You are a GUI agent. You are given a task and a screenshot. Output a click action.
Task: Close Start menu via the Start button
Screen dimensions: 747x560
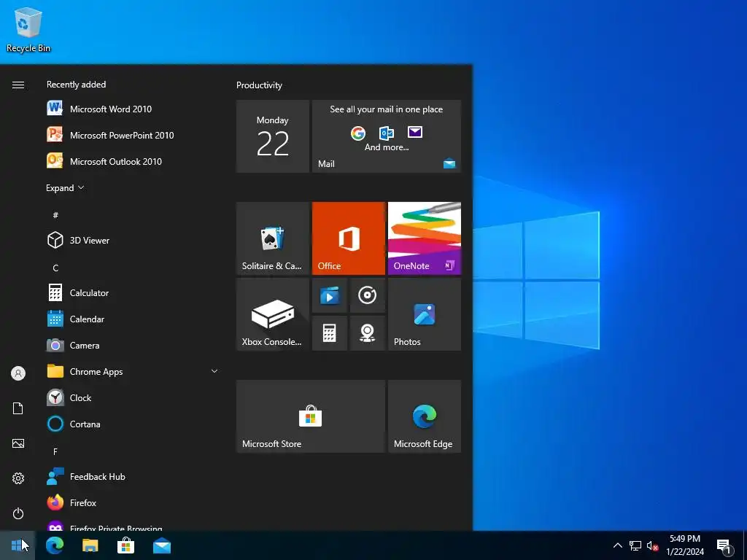tap(18, 545)
